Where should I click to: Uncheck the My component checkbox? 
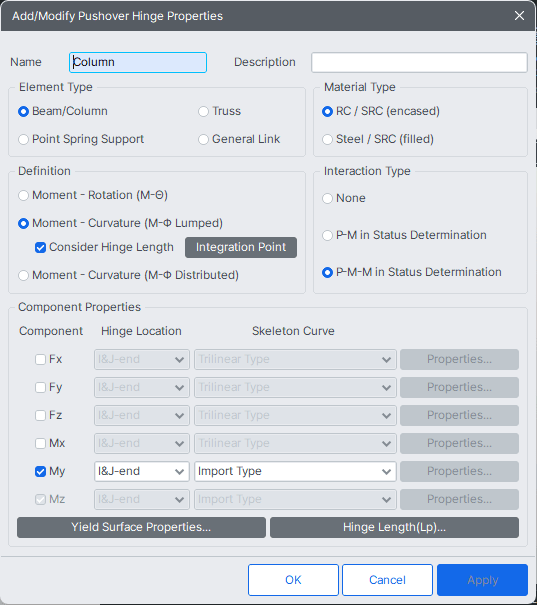tap(41, 471)
